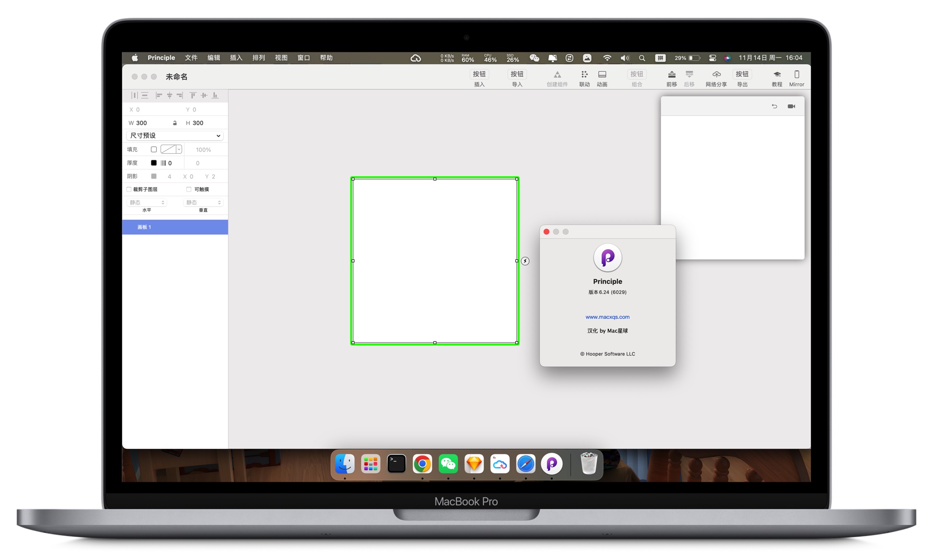Click the Principle icon in the Dock
Image resolution: width=934 pixels, height=560 pixels.
coord(552,463)
